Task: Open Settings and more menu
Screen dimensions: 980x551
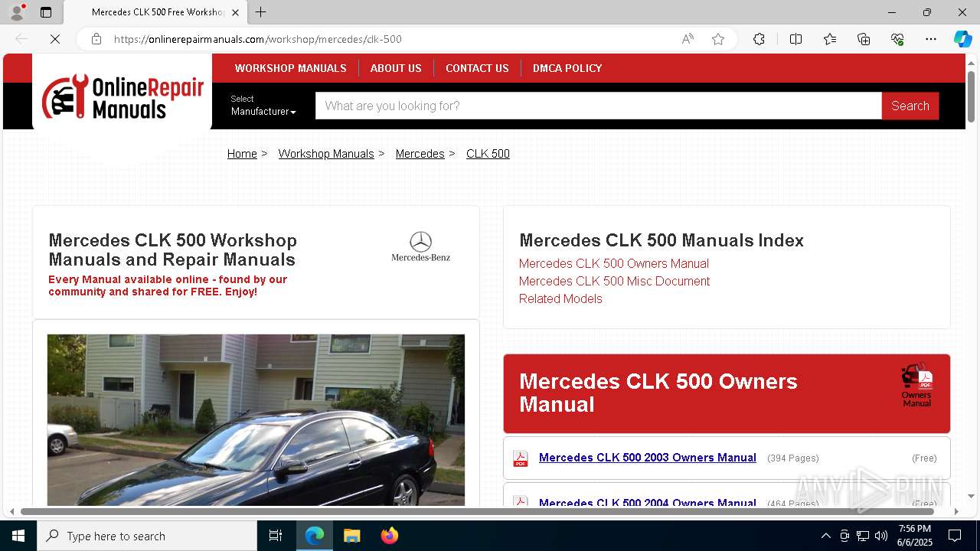Action: 931,39
